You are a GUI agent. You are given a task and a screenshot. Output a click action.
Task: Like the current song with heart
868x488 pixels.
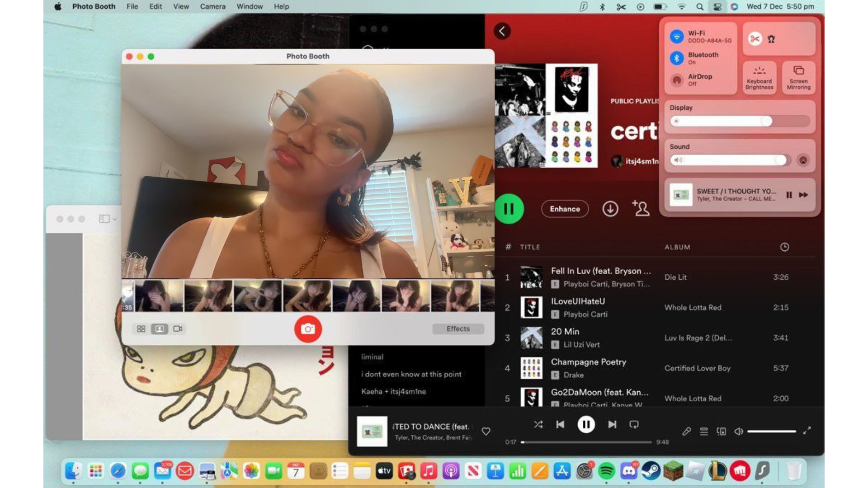[486, 432]
